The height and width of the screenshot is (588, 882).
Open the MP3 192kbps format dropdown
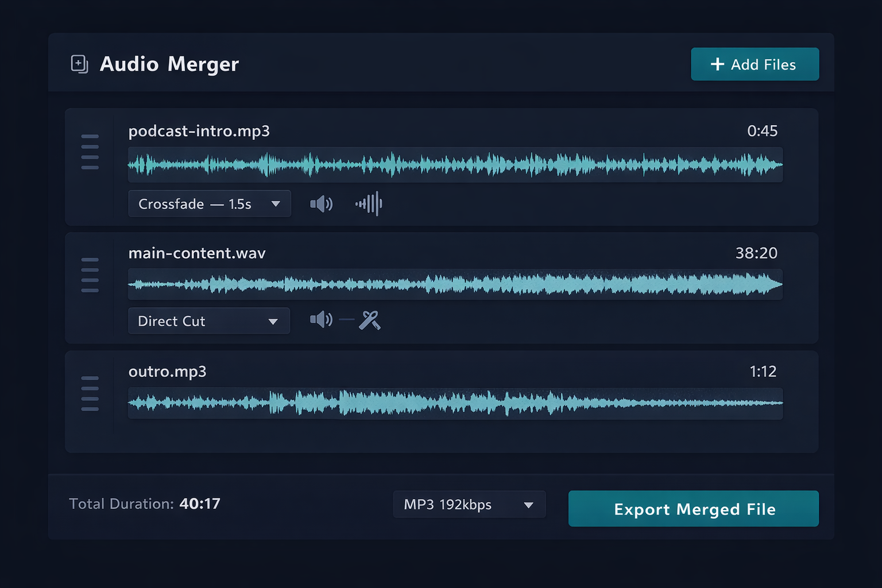click(469, 504)
